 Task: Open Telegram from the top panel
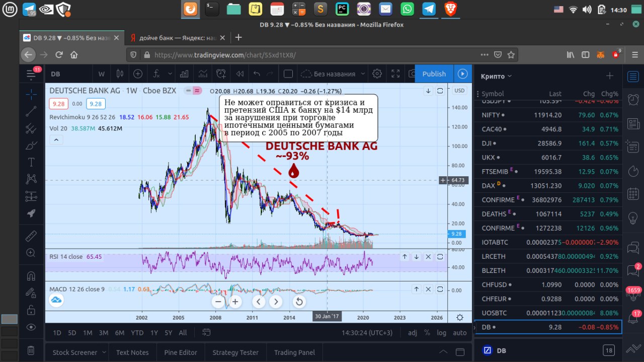coord(429,9)
